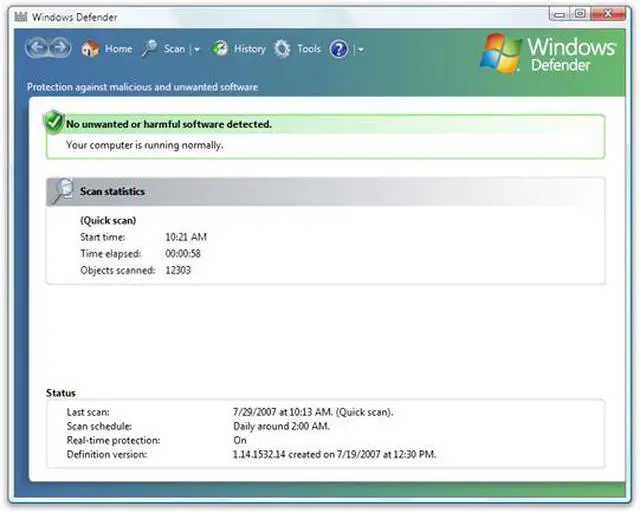Click the Scan statistics header bar
The height and width of the screenshot is (513, 640).
tap(325, 191)
